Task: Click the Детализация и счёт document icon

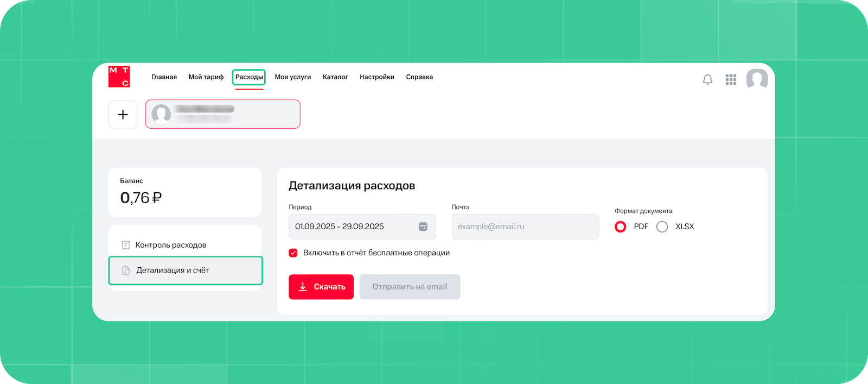Action: point(126,270)
